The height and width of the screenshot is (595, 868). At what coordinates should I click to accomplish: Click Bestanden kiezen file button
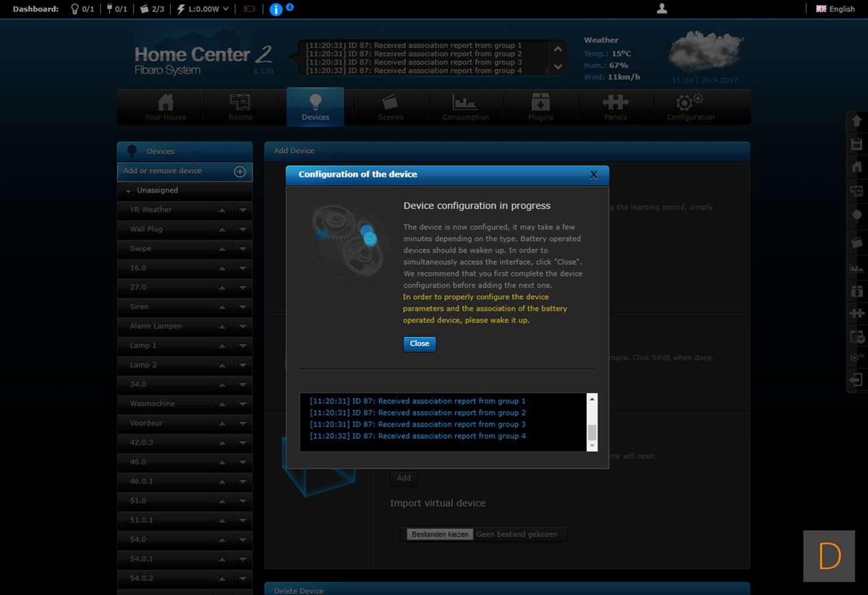[x=440, y=534]
